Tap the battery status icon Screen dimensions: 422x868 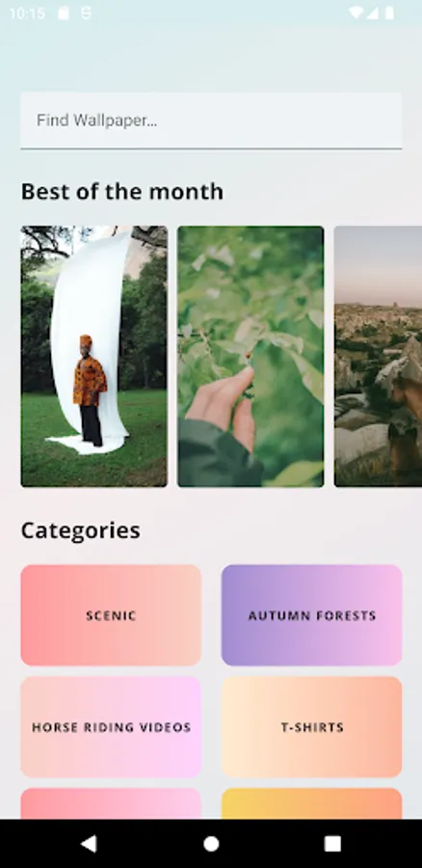point(389,13)
